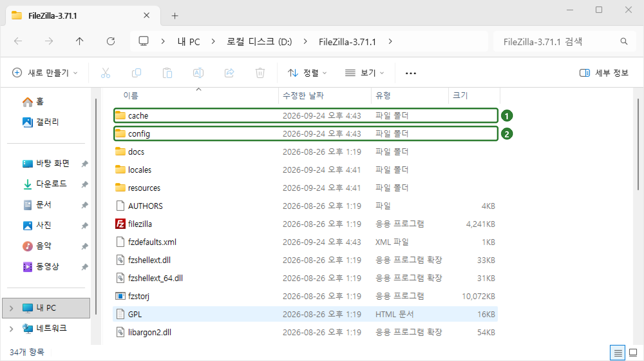The width and height of the screenshot is (644, 361).
Task: Go up one folder level
Action: pos(80,41)
